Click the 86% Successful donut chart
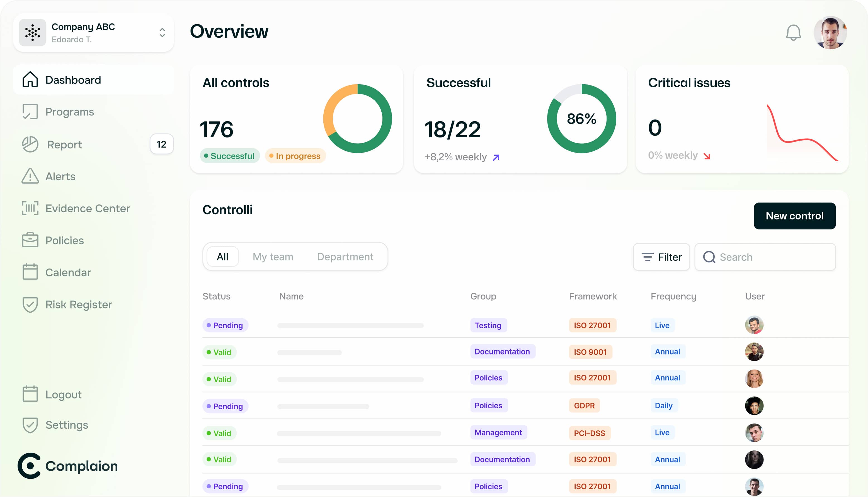Screen dimensions: 868x497 point(581,119)
